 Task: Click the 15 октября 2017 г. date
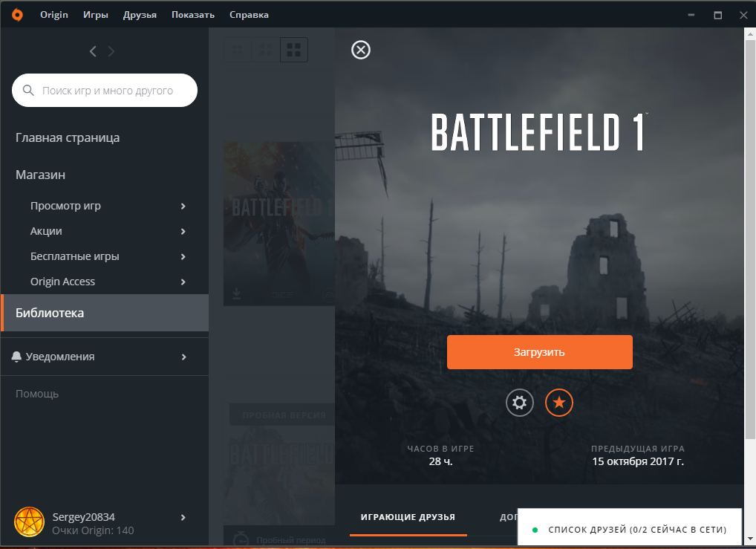638,461
